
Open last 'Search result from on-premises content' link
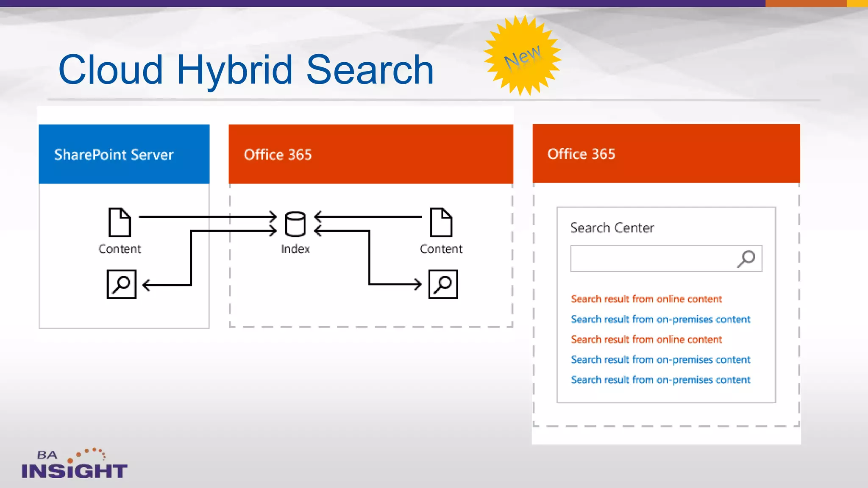coord(660,380)
